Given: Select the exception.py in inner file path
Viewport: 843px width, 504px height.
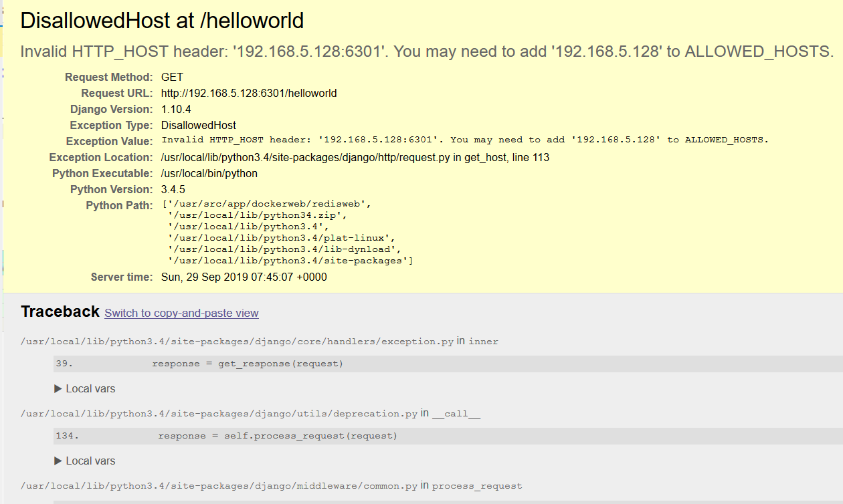Looking at the screenshot, I should [260, 341].
